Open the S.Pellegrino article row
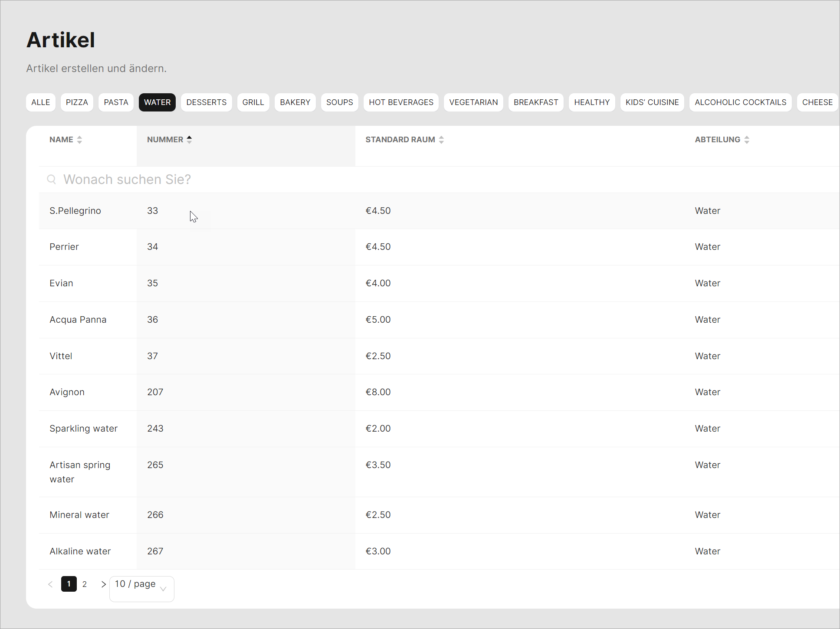Screen dimensions: 840x629 pos(75,211)
